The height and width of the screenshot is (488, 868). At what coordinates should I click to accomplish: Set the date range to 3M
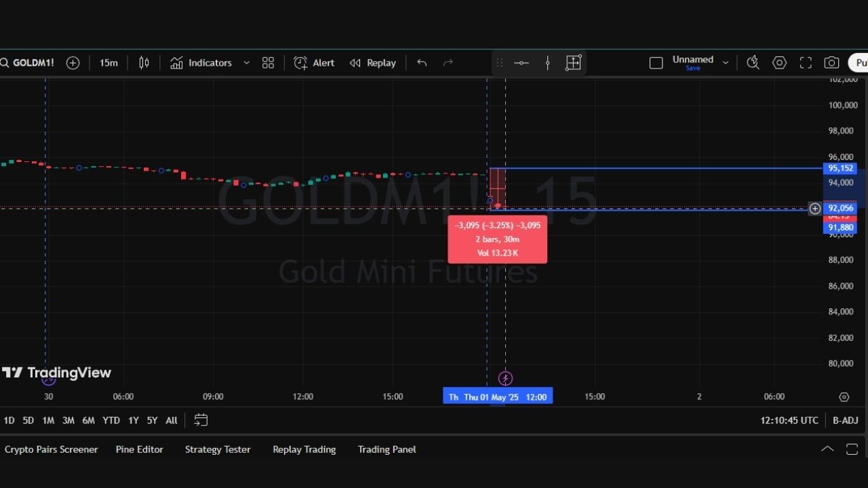tap(68, 420)
